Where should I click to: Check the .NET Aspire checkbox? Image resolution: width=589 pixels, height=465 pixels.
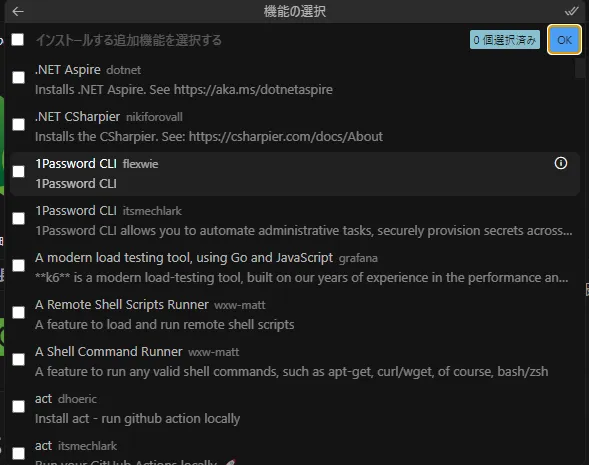pos(18,78)
